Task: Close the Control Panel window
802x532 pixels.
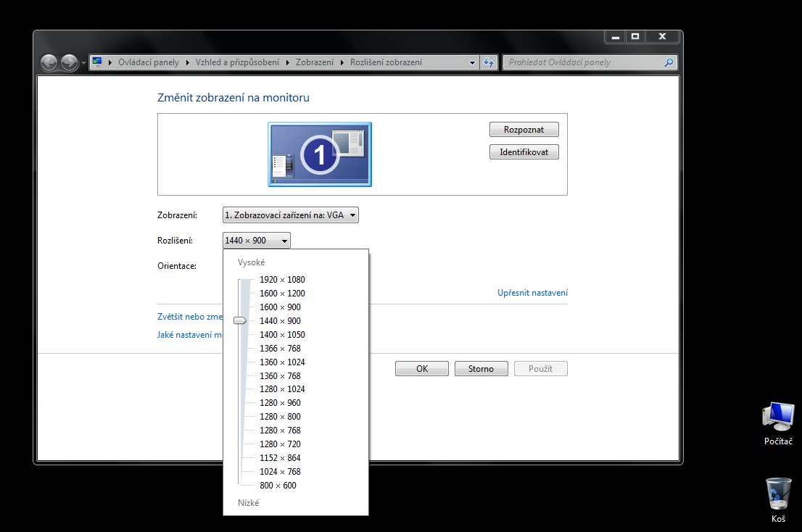Action: [662, 37]
